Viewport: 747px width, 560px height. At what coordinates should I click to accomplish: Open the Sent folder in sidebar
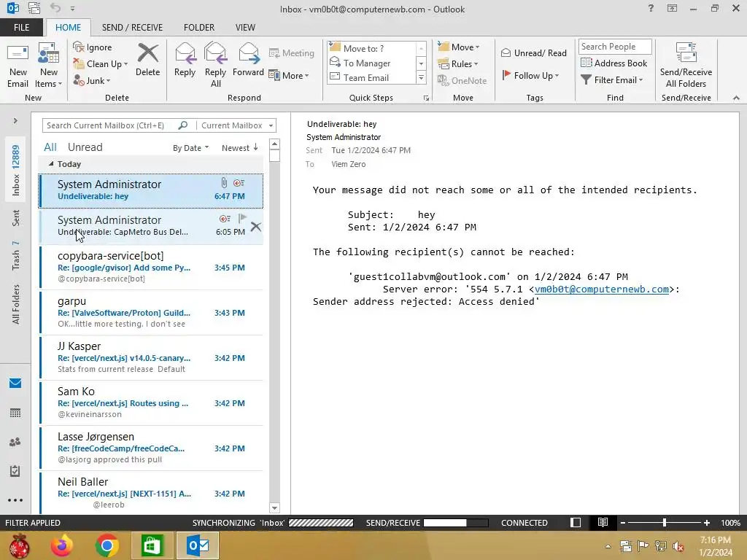(16, 218)
